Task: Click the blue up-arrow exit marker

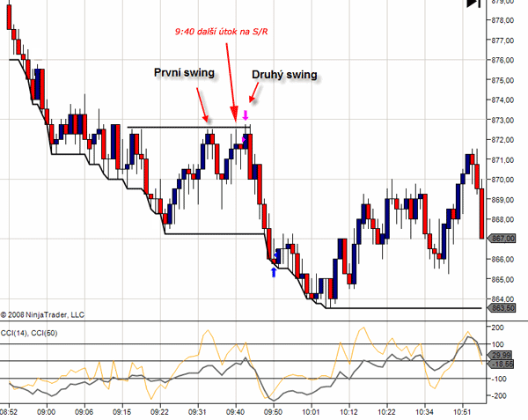Action: [x=274, y=272]
